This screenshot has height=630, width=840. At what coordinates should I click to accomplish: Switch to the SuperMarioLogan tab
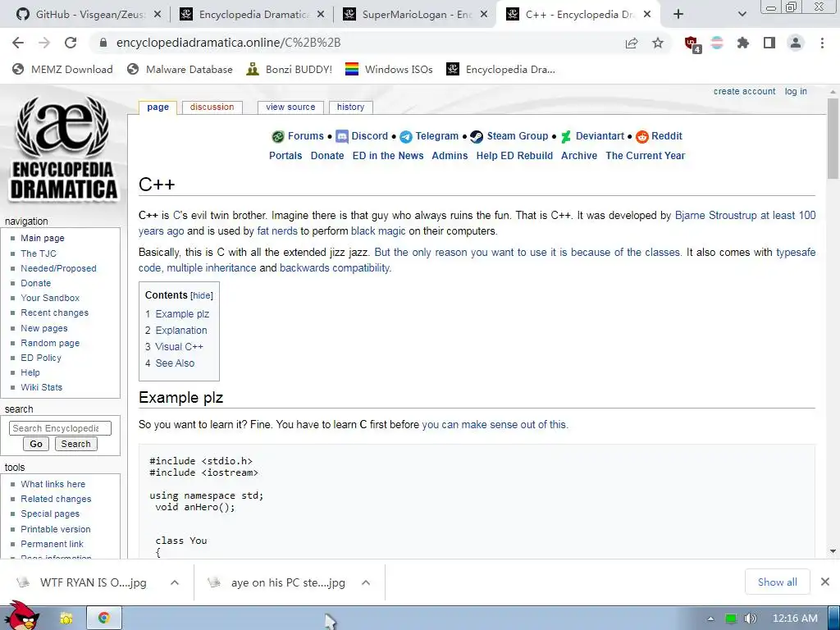(416, 15)
